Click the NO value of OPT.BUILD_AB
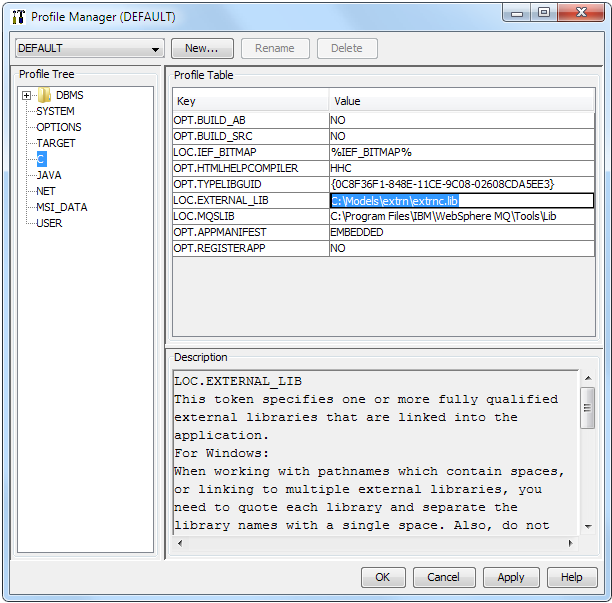This screenshot has width=612, height=603. tap(462, 120)
